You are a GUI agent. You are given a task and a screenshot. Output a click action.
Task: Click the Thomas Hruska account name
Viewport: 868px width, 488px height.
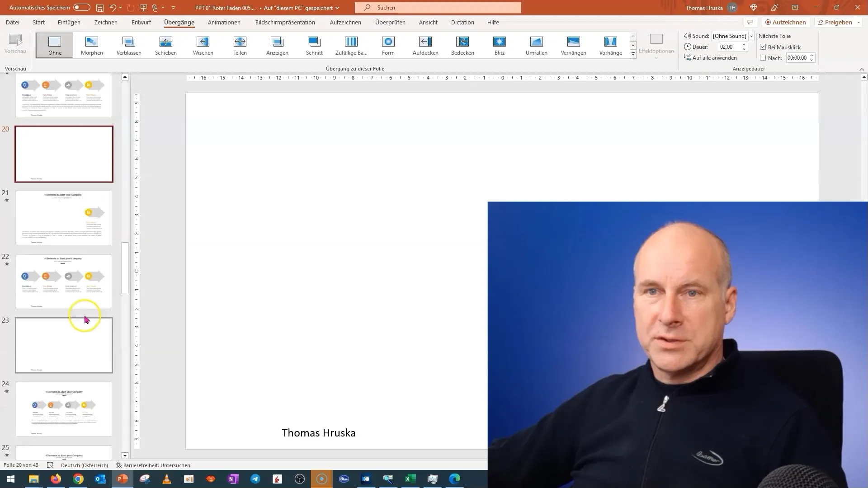click(x=704, y=8)
